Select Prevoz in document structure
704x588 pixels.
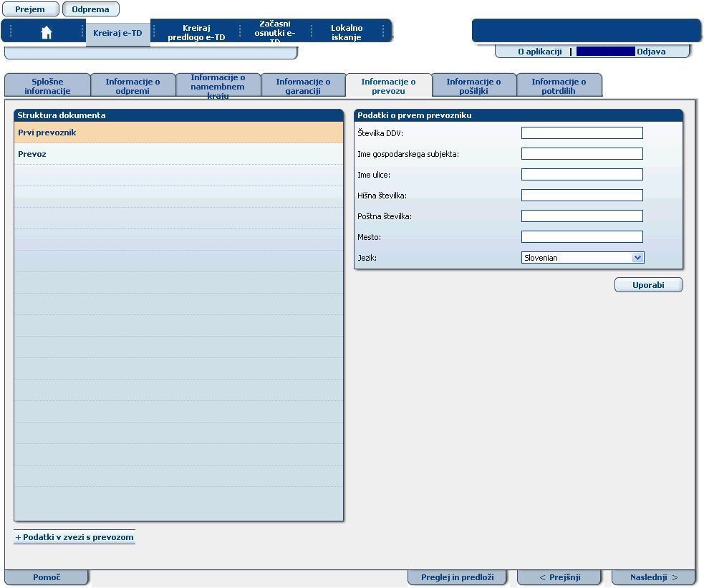(x=32, y=154)
